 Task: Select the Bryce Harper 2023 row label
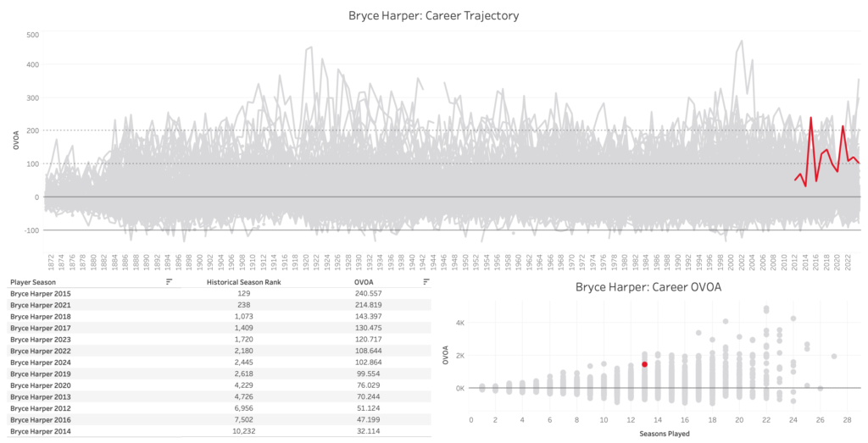[x=41, y=340]
